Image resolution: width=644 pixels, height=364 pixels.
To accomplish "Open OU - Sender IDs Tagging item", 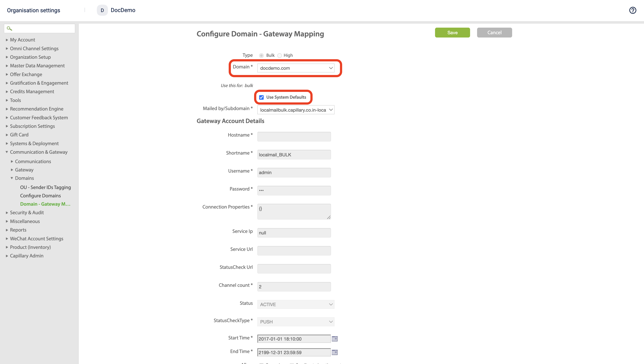I will [45, 187].
